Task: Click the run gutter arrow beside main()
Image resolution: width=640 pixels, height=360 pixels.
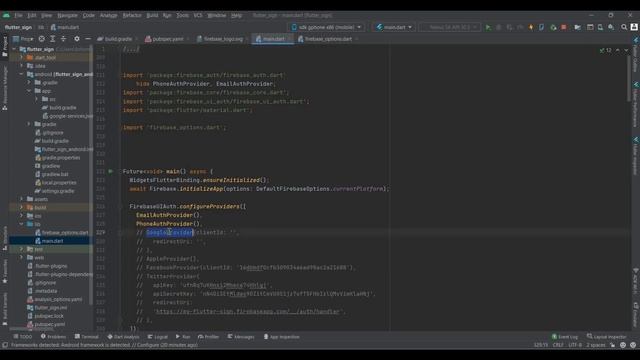Action: [x=110, y=171]
